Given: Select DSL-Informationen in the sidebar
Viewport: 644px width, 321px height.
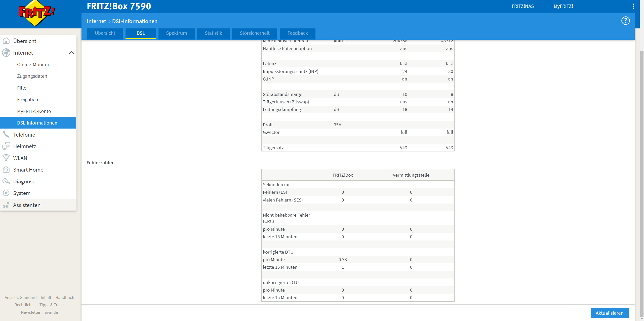Looking at the screenshot, I should pos(38,123).
